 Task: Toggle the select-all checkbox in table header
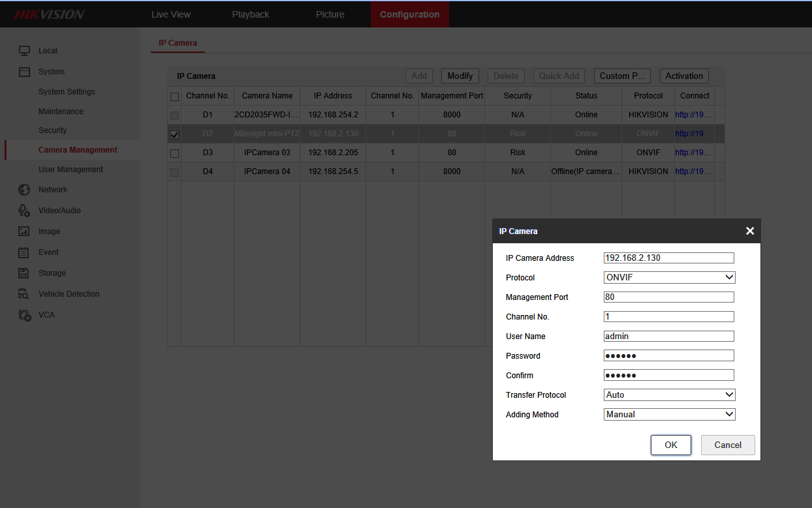[x=174, y=97]
